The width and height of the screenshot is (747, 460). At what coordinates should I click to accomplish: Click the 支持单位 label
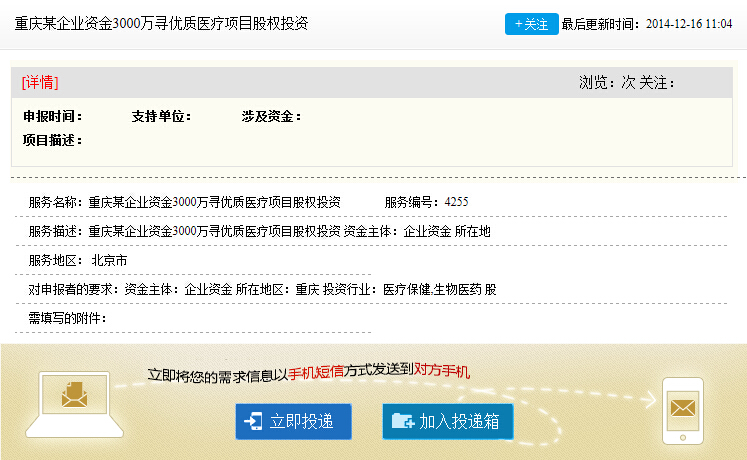click(x=161, y=117)
